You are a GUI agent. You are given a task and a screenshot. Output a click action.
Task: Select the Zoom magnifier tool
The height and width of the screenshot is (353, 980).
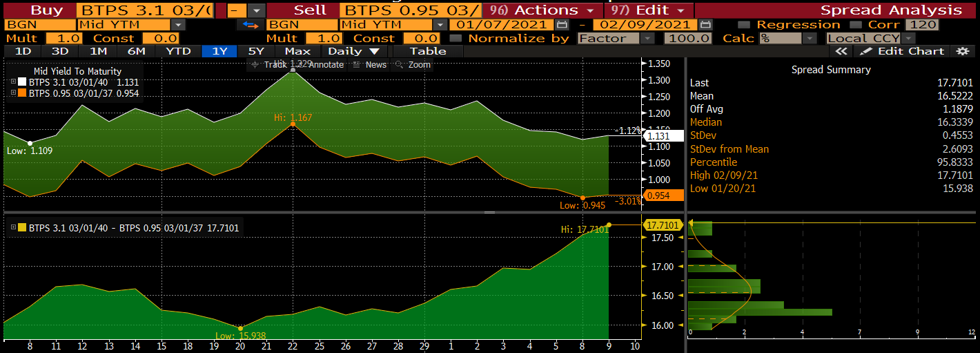413,64
